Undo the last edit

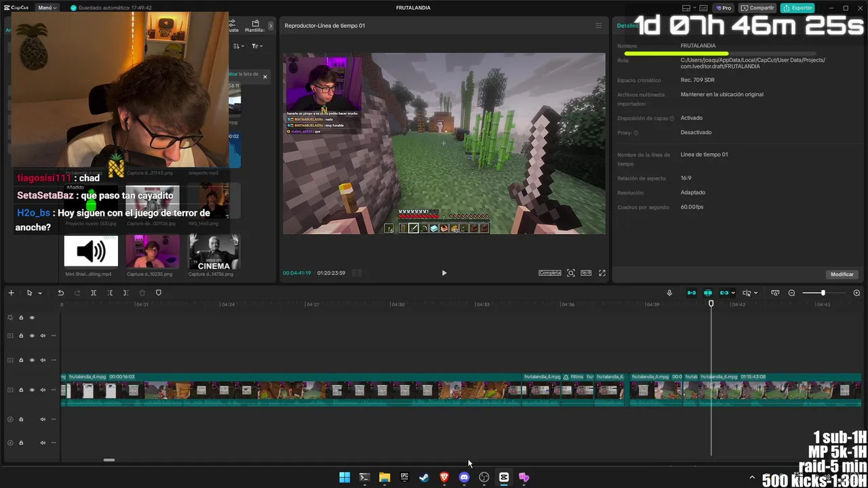click(x=60, y=293)
